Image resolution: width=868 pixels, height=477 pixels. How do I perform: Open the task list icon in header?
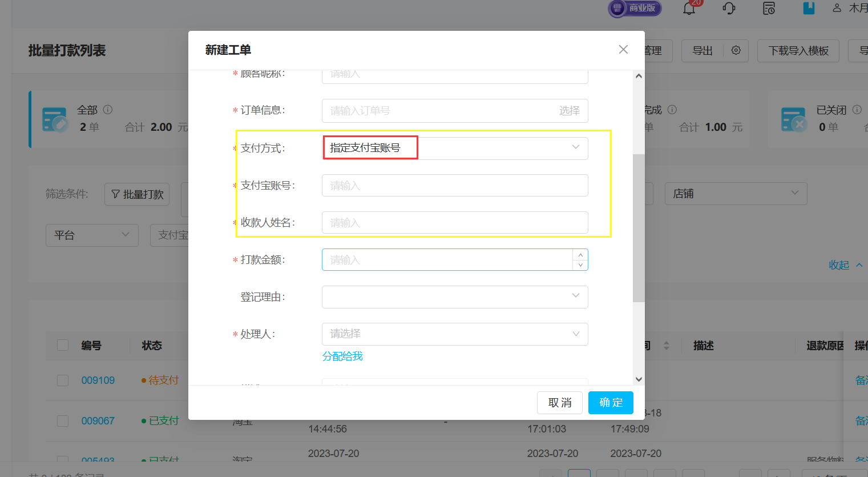[x=769, y=8]
